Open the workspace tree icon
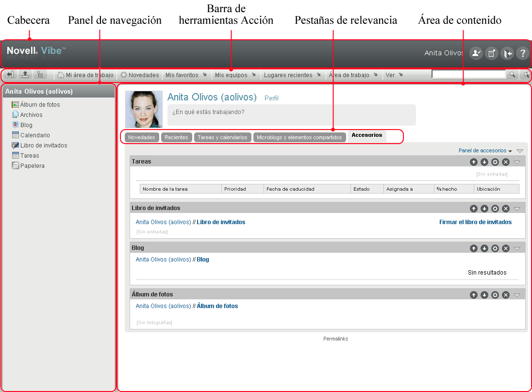 click(x=40, y=75)
